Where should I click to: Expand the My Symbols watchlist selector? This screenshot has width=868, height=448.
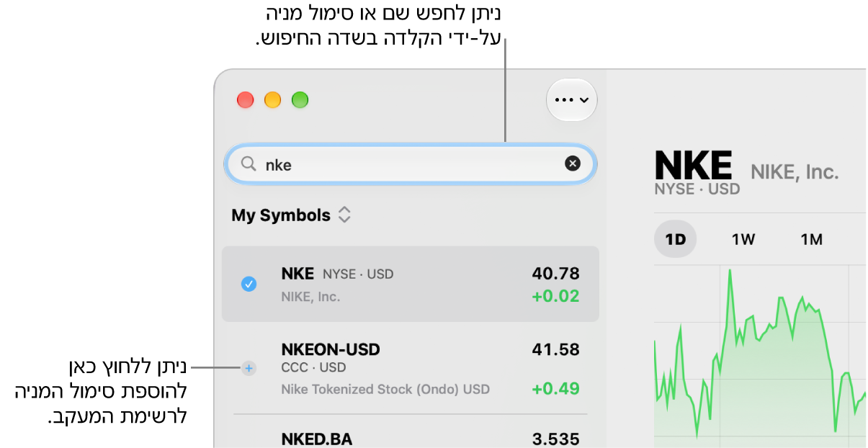[x=291, y=215]
